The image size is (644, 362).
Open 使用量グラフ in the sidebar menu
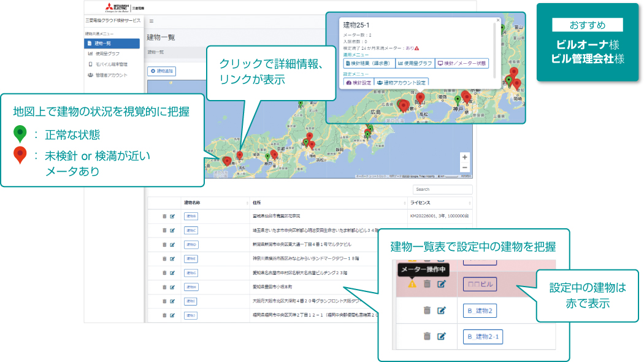click(x=107, y=54)
